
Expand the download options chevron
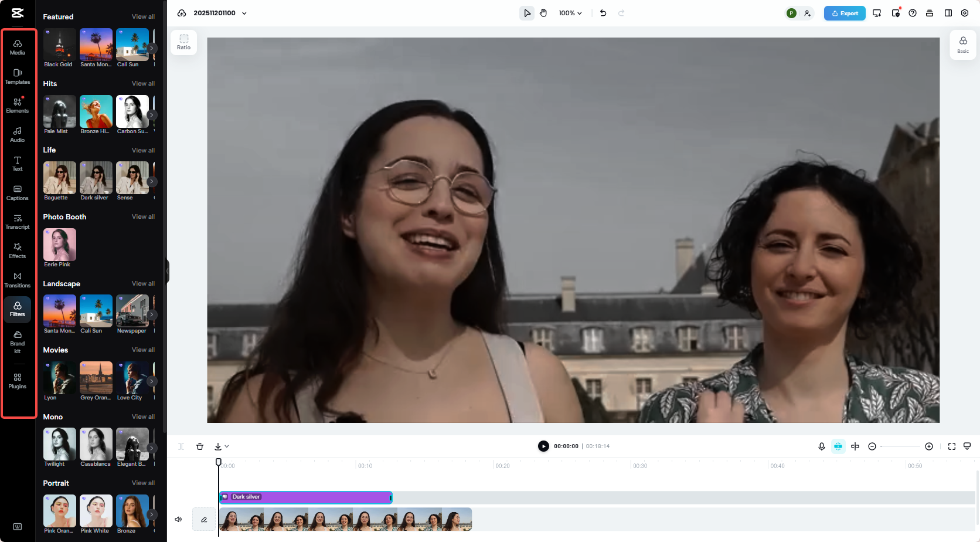(226, 446)
